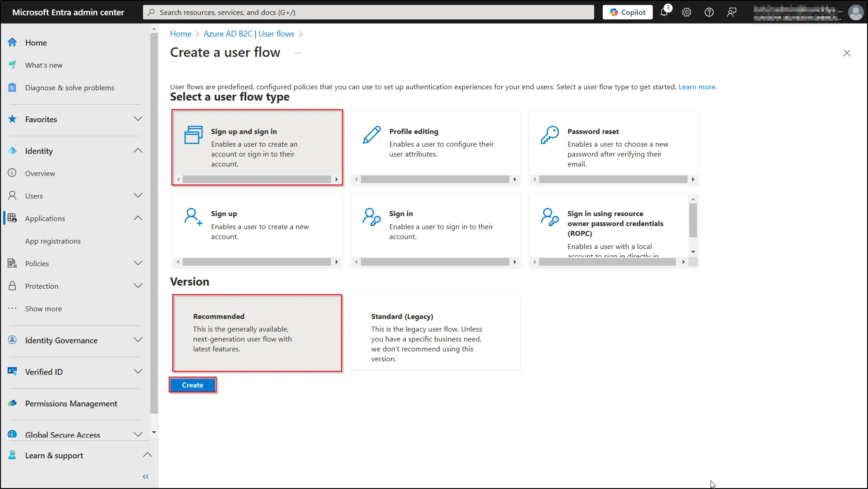Expand the Favorites section chevron
Viewport: 868px width, 489px height.
[x=138, y=119]
